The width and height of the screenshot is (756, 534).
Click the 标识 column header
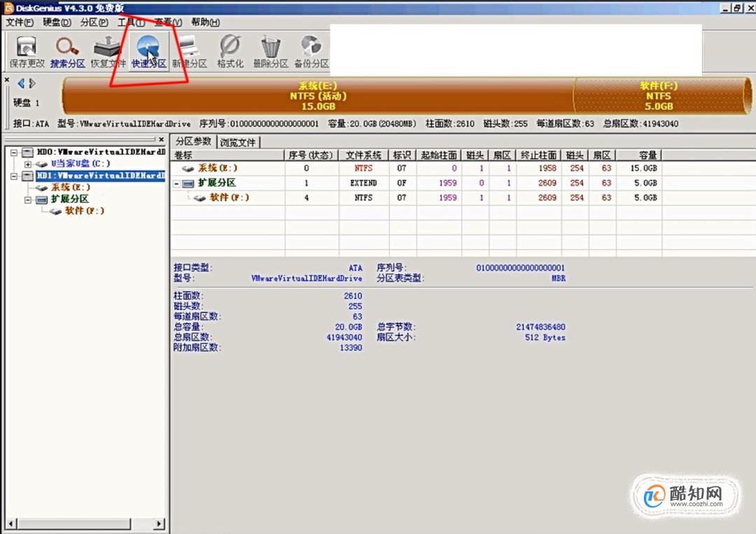[x=402, y=155]
